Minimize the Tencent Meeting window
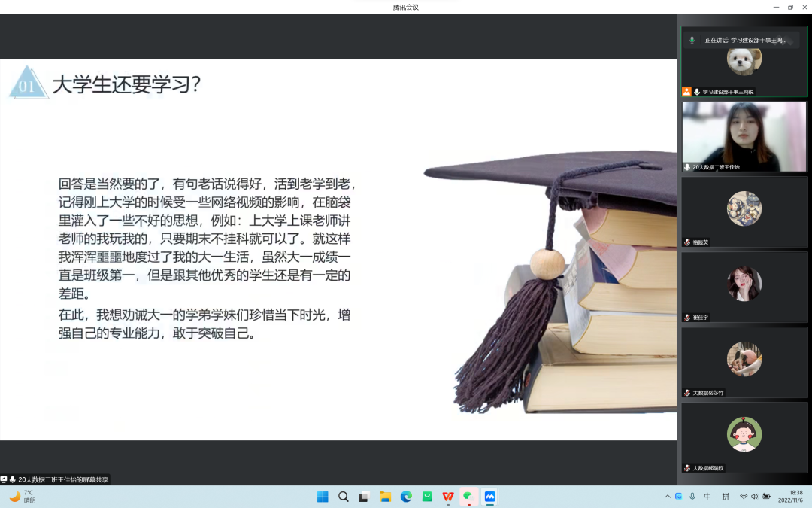The image size is (812, 508). tap(776, 8)
